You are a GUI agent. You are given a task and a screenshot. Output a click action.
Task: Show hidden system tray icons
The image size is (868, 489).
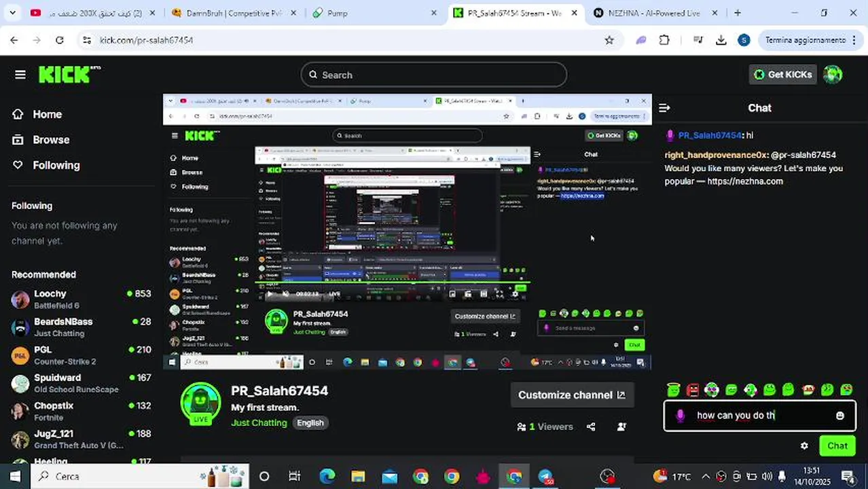tap(706, 476)
